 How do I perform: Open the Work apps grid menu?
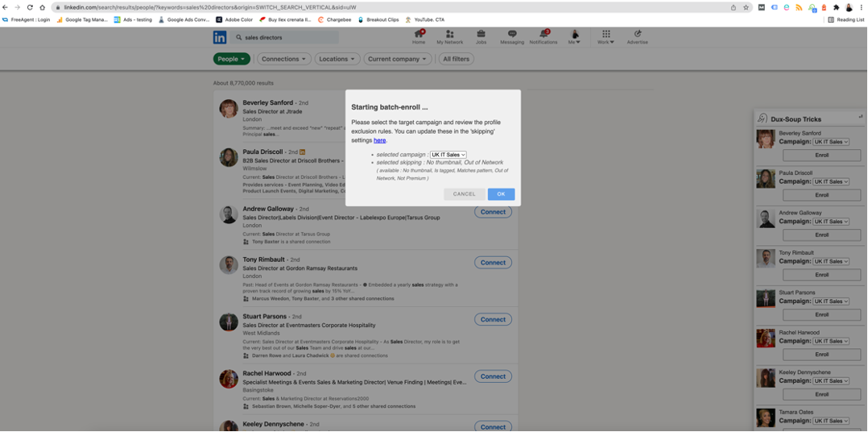[x=606, y=37]
